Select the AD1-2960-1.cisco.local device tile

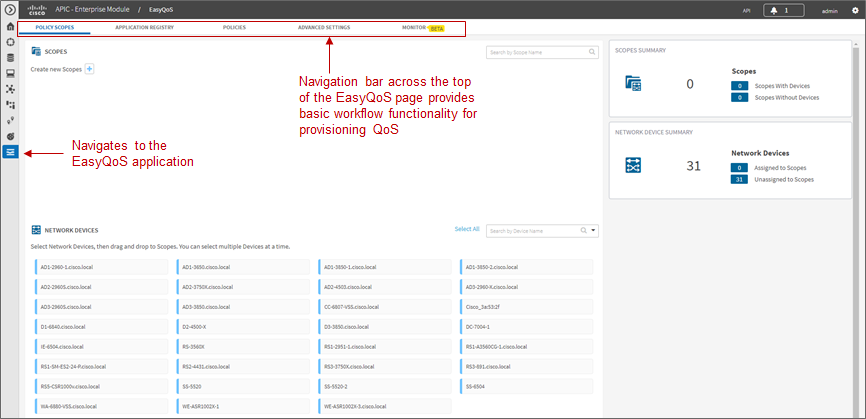[102, 267]
